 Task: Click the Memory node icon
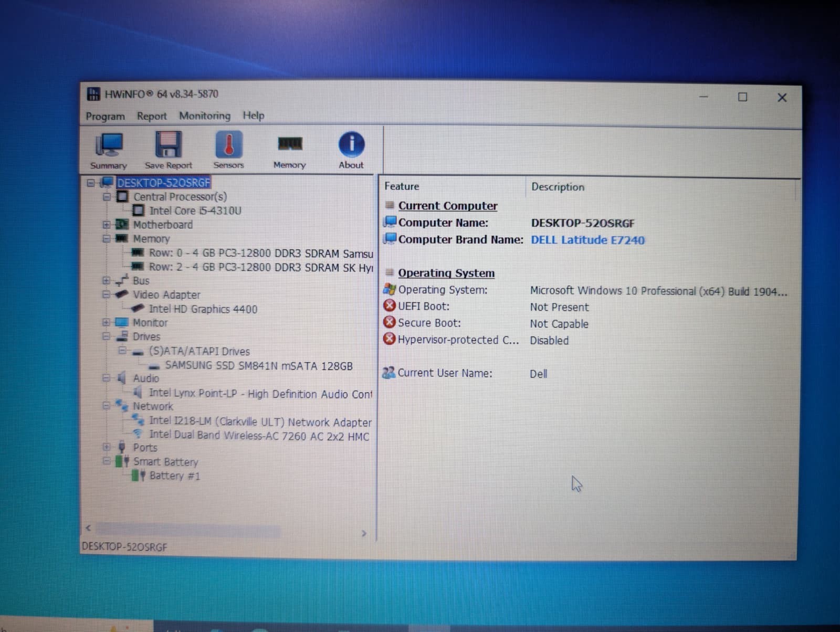coord(122,238)
